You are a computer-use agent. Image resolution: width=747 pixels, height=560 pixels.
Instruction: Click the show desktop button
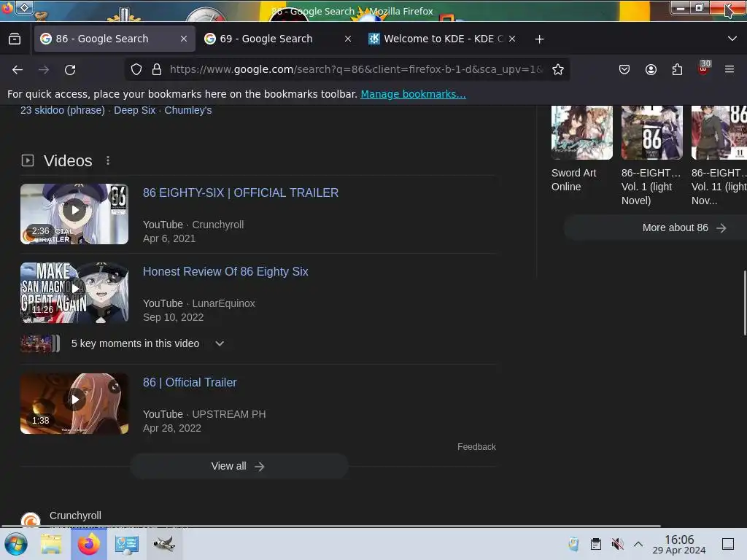coord(728,544)
